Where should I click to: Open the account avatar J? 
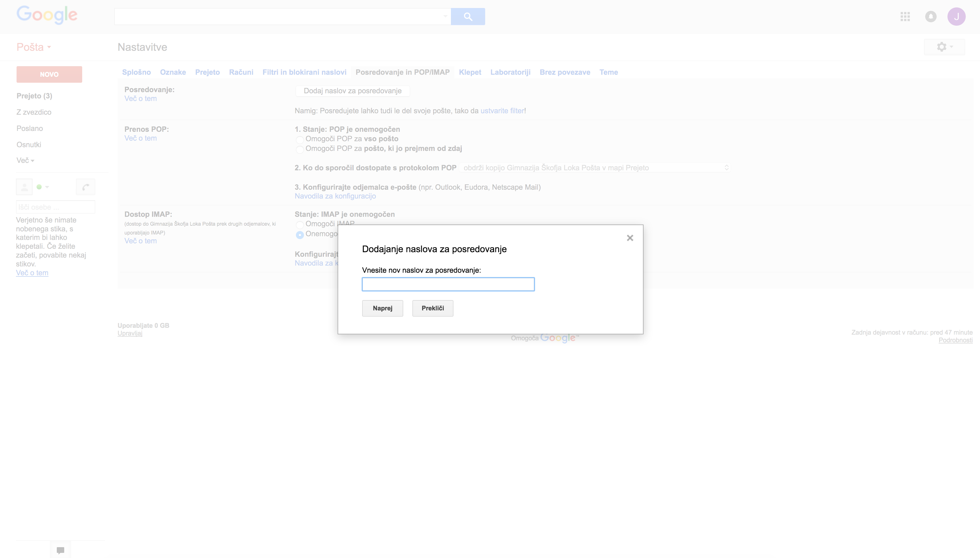pyautogui.click(x=956, y=17)
